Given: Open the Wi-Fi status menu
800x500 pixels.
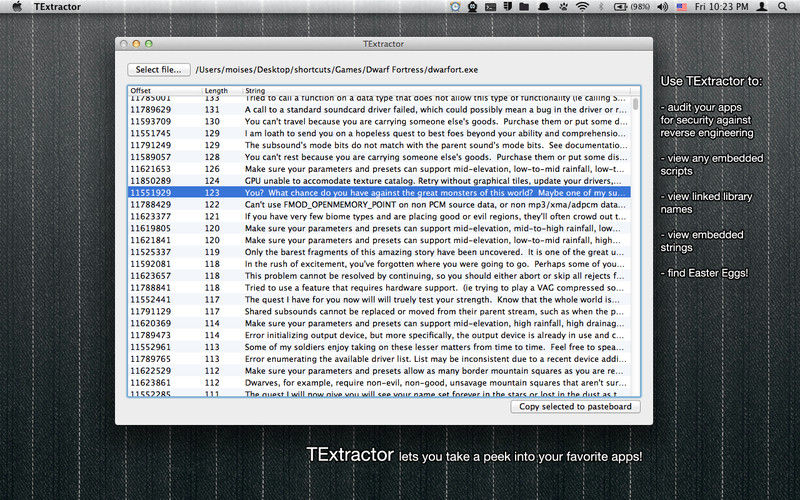Looking at the screenshot, I should click(582, 7).
